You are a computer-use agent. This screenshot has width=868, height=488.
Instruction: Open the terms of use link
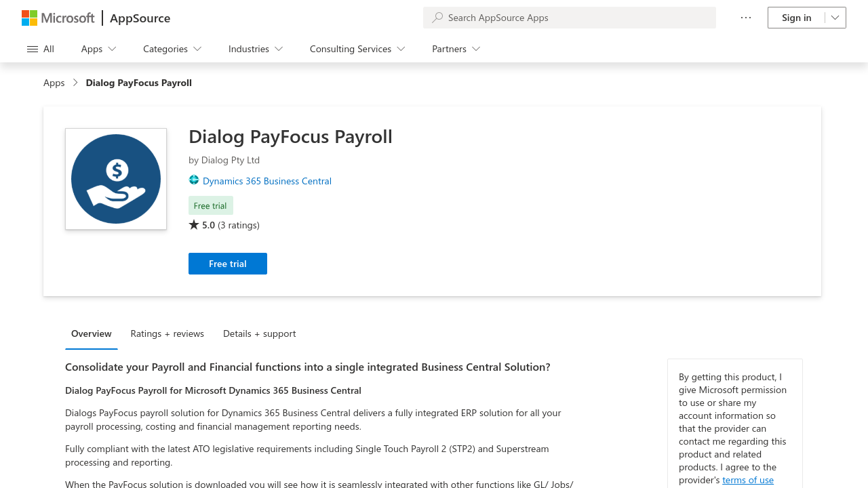pos(748,480)
